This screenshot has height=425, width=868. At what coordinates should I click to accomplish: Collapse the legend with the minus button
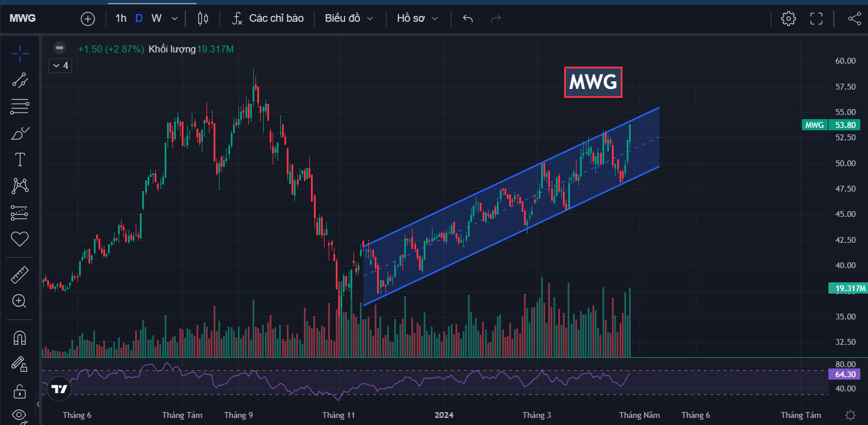[59, 48]
